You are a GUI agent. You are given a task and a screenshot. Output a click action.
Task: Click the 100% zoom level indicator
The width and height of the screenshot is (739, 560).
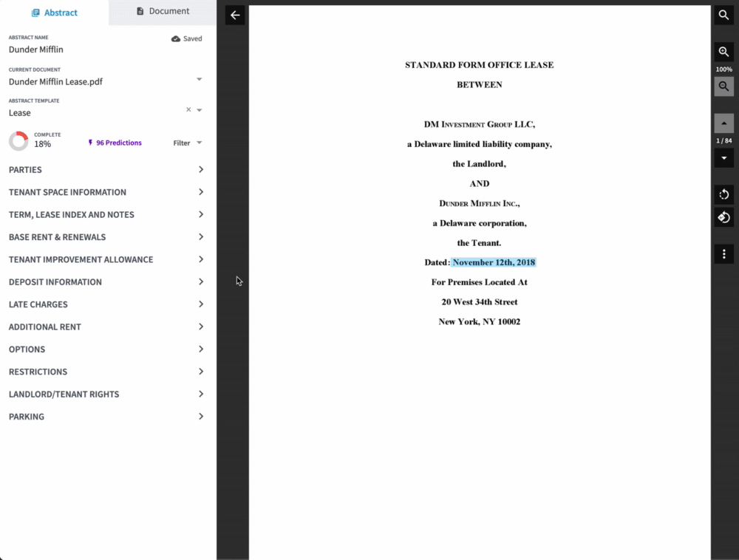coord(723,69)
